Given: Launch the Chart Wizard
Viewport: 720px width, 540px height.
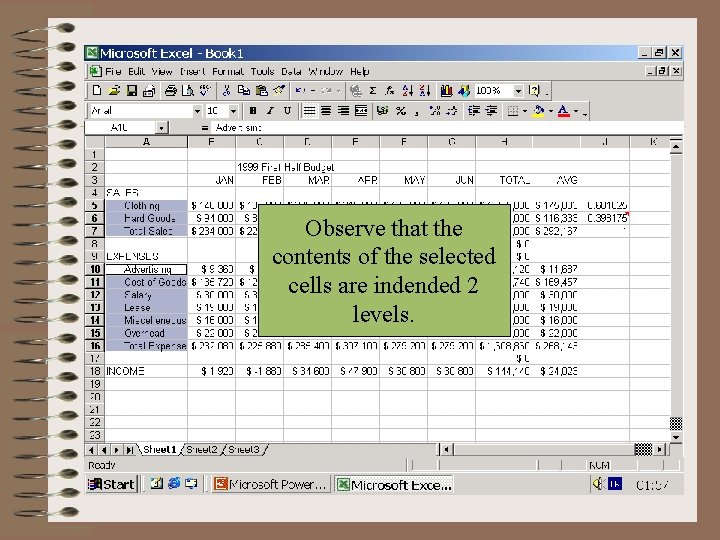Looking at the screenshot, I should [446, 90].
